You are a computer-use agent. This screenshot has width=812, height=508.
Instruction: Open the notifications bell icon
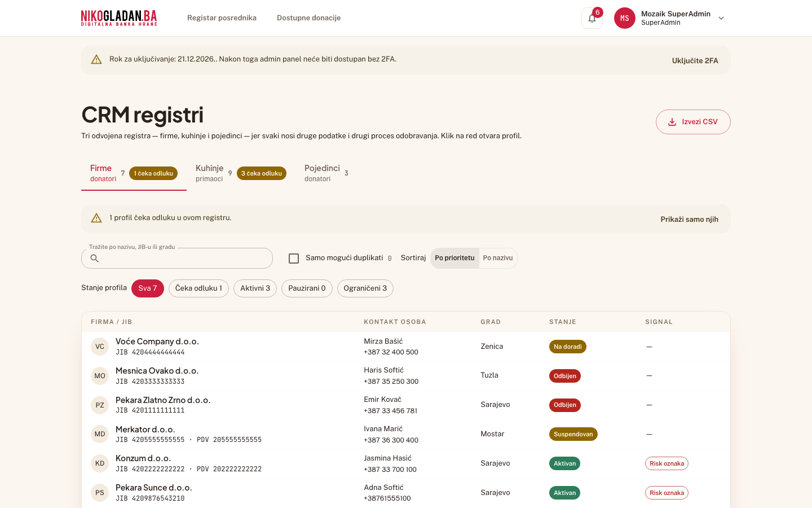click(592, 18)
